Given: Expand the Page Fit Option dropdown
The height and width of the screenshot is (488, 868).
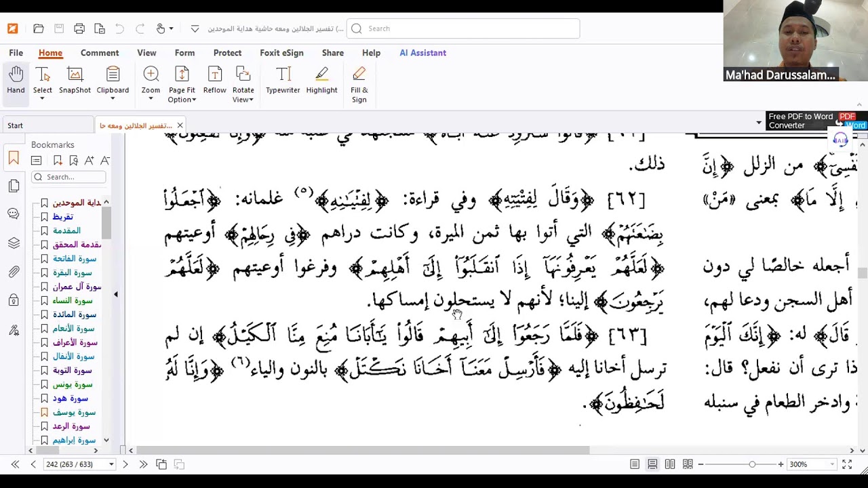Looking at the screenshot, I should 194,100.
